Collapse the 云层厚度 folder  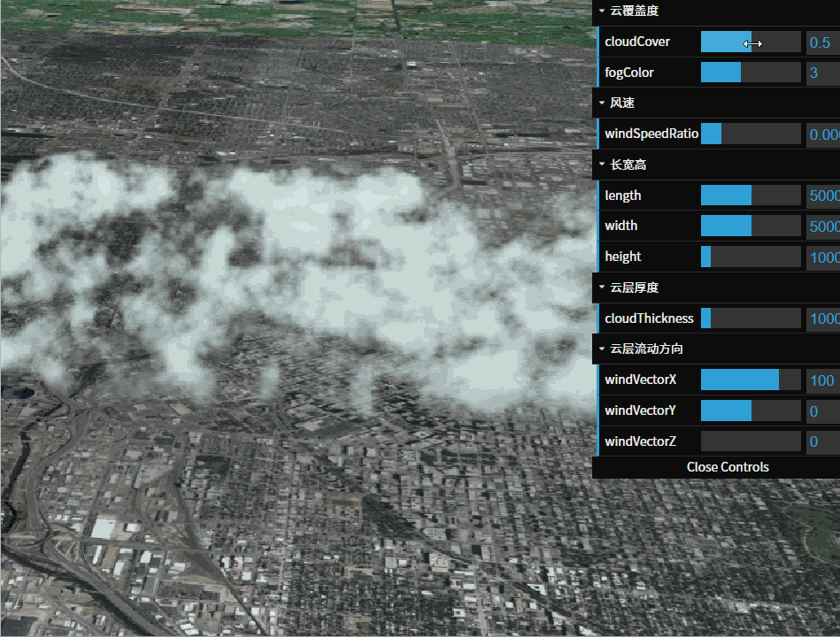(716, 288)
